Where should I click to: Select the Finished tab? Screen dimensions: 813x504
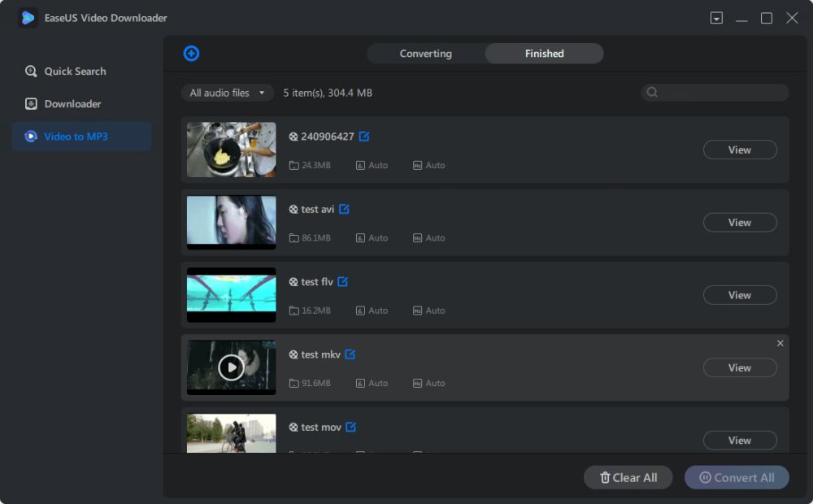click(x=544, y=54)
